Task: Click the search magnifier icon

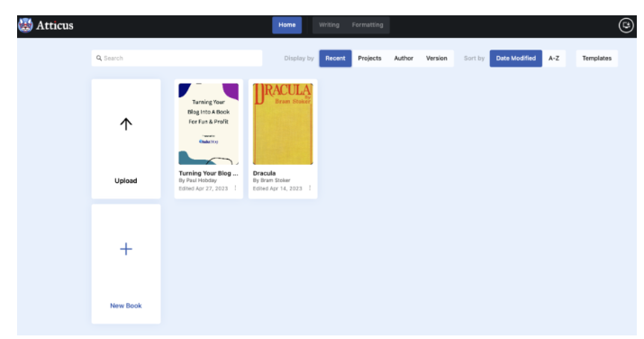Action: tap(99, 58)
